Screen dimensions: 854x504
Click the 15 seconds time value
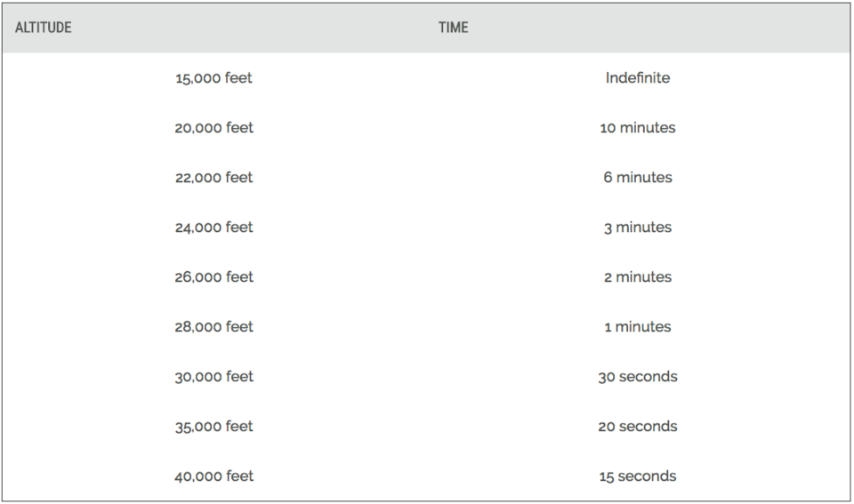click(x=638, y=476)
